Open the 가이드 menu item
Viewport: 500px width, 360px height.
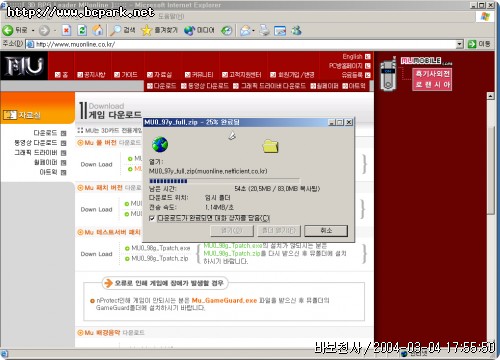[126, 75]
